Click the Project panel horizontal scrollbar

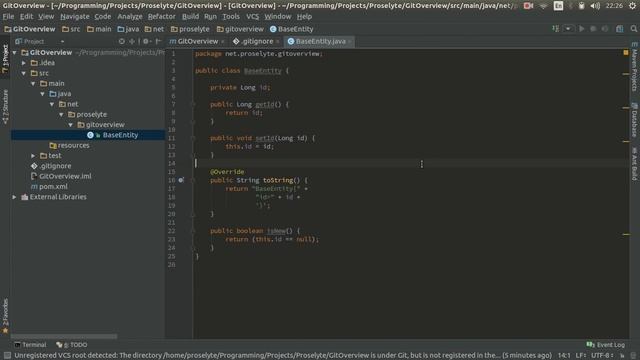[64, 336]
